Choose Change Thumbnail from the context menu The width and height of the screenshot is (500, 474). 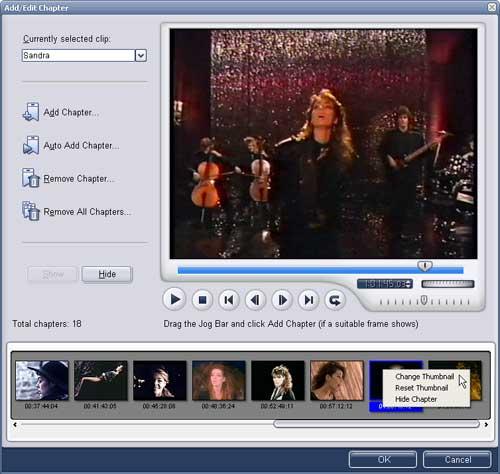click(424, 377)
